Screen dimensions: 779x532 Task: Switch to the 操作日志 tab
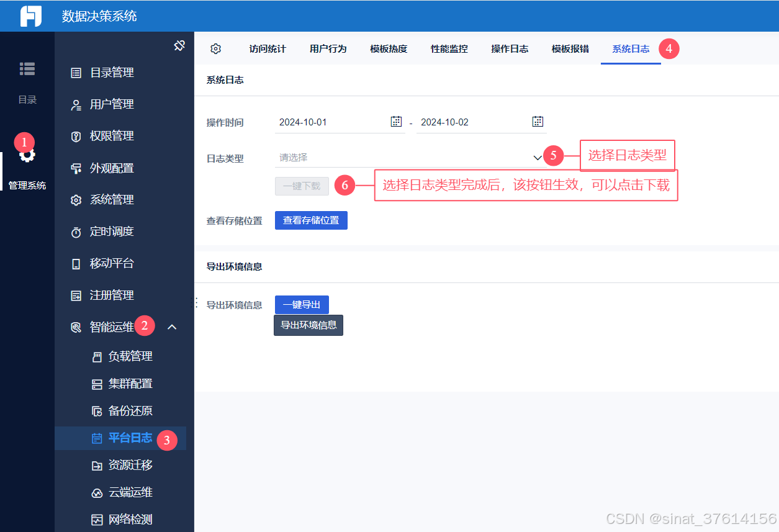click(510, 48)
